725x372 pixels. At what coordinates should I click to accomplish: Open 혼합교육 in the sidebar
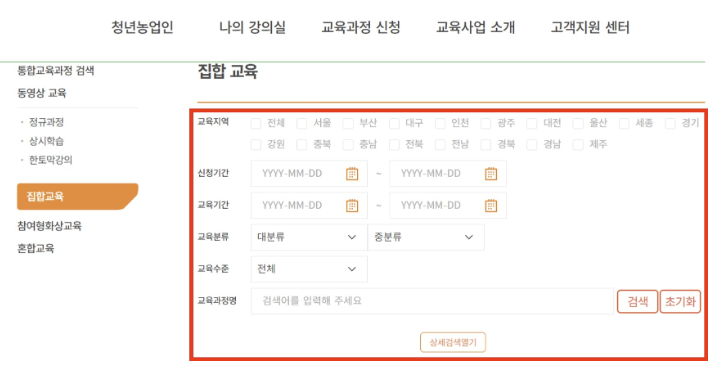[36, 248]
